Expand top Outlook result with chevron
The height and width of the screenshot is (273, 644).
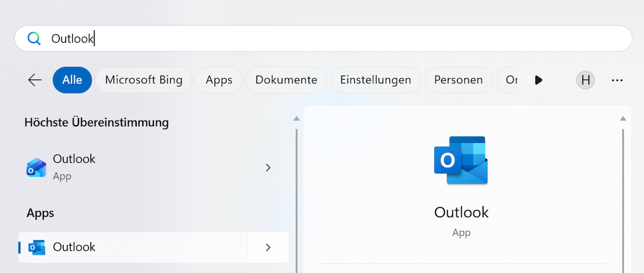tap(268, 167)
